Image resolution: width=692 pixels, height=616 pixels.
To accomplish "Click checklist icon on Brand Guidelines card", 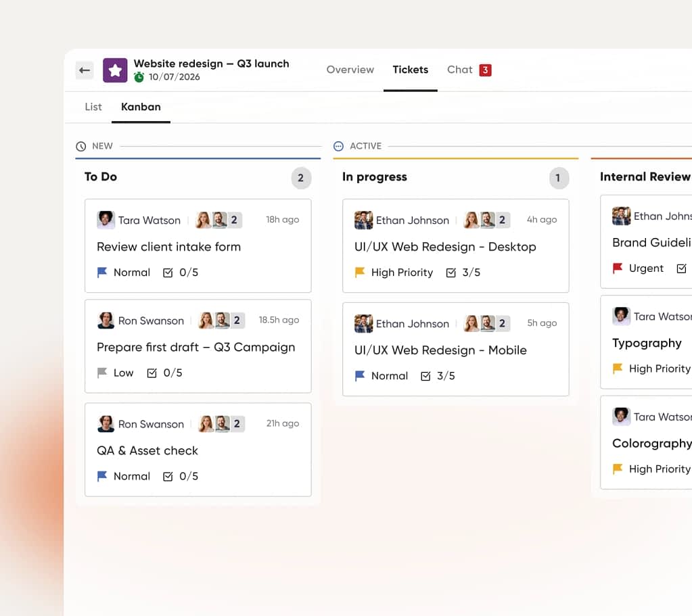I will 681,268.
